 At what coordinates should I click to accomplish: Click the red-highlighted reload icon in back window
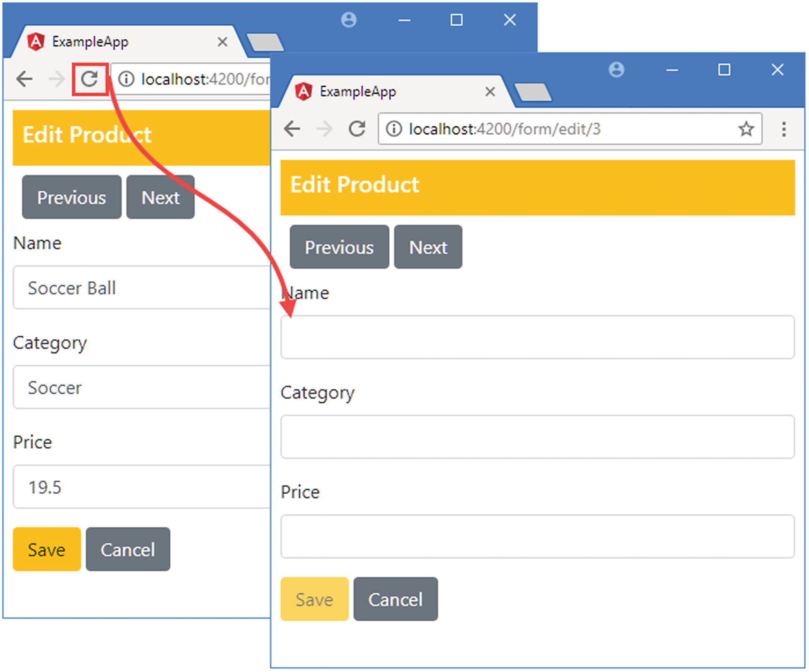pyautogui.click(x=89, y=79)
